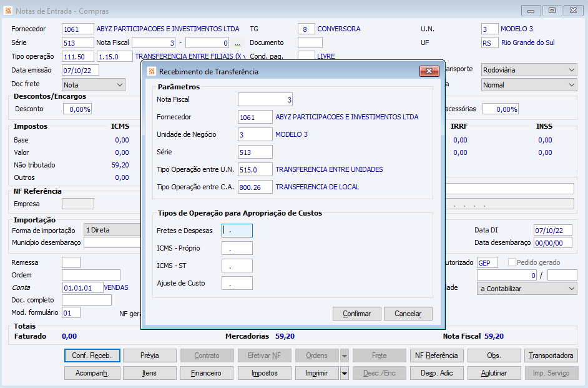Viewport: 588px width, 388px height.
Task: Click the dialog Nota Fiscal field
Action: tap(265, 99)
